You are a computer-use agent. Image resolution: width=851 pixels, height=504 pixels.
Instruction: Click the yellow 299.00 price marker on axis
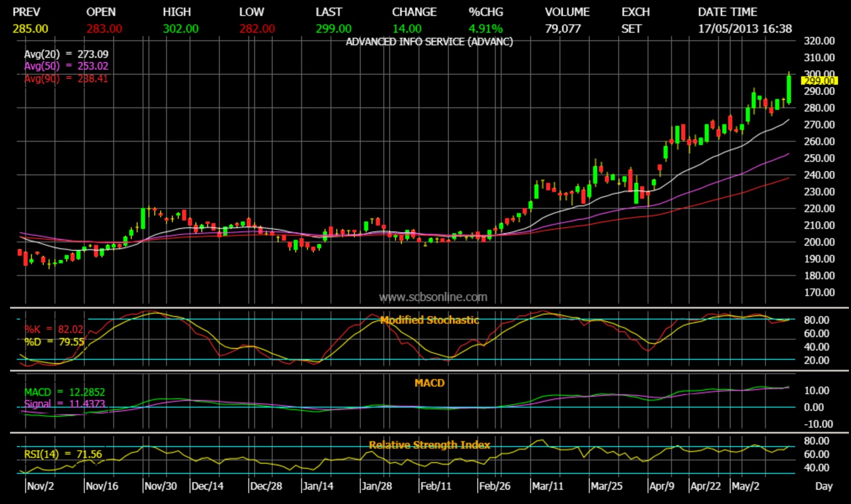click(x=819, y=81)
